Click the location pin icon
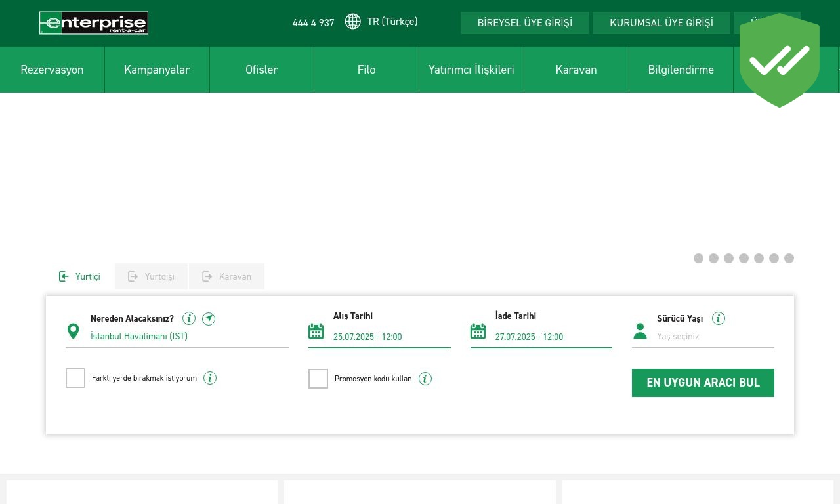 (73, 331)
